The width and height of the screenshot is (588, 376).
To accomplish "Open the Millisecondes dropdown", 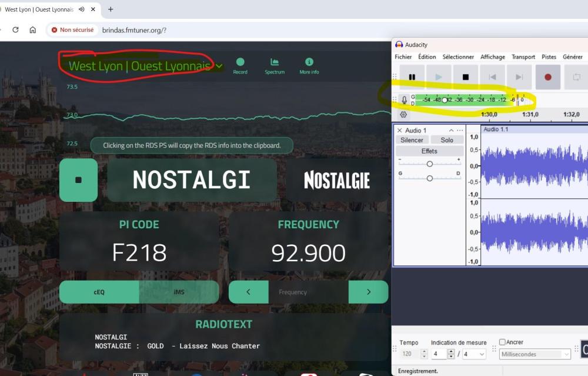I will tap(535, 354).
